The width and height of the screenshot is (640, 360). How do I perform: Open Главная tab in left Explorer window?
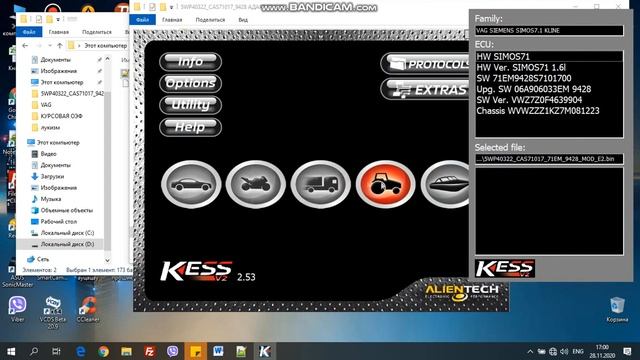(x=59, y=32)
